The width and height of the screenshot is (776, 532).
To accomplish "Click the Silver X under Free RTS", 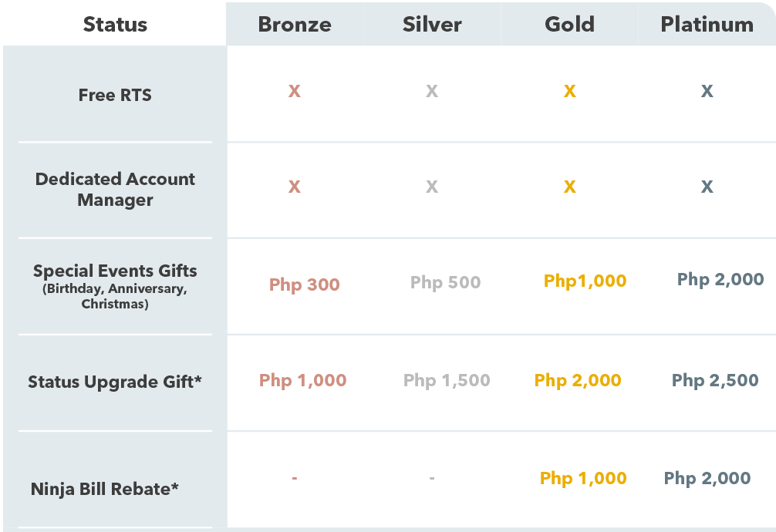I will click(x=432, y=91).
